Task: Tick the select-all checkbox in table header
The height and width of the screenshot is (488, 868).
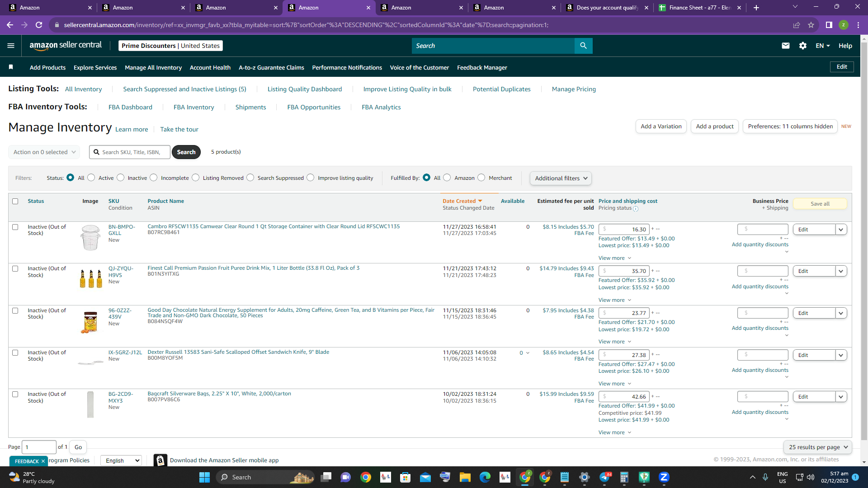Action: pos(15,202)
